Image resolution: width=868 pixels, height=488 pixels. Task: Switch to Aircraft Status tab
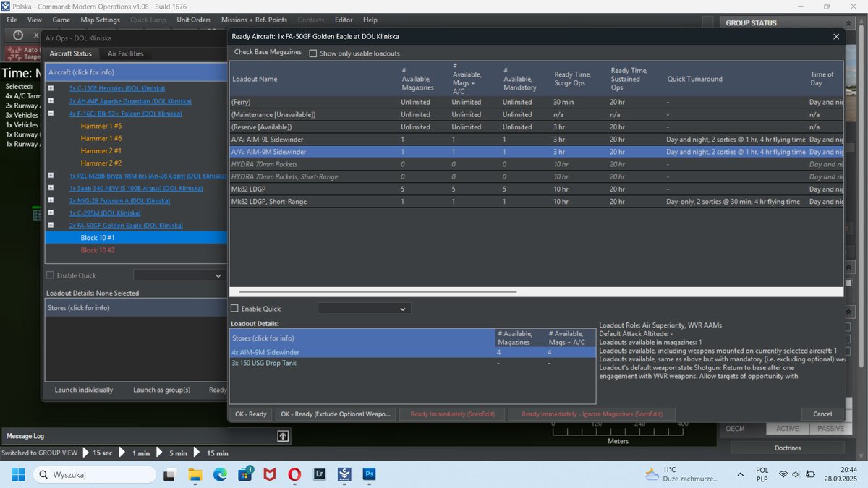tap(71, 53)
